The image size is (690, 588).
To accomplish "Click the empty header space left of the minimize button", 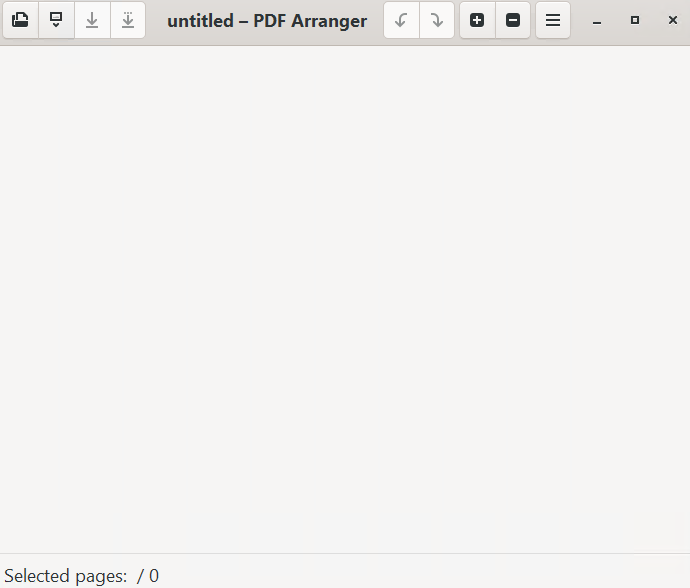I will (577, 20).
